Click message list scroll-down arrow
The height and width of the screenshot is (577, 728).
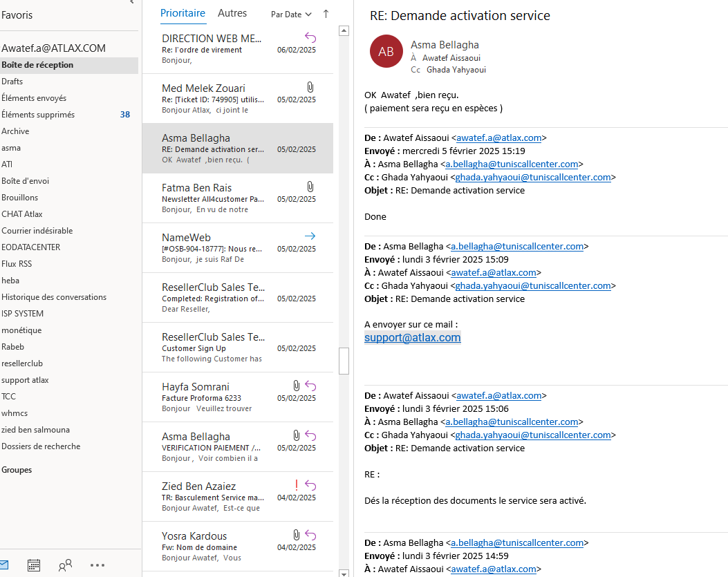point(343,572)
